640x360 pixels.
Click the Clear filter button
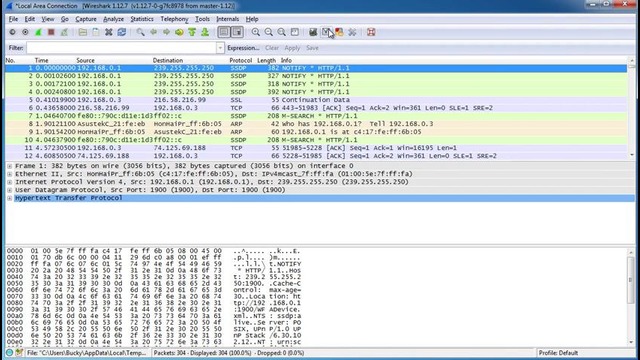[272, 48]
